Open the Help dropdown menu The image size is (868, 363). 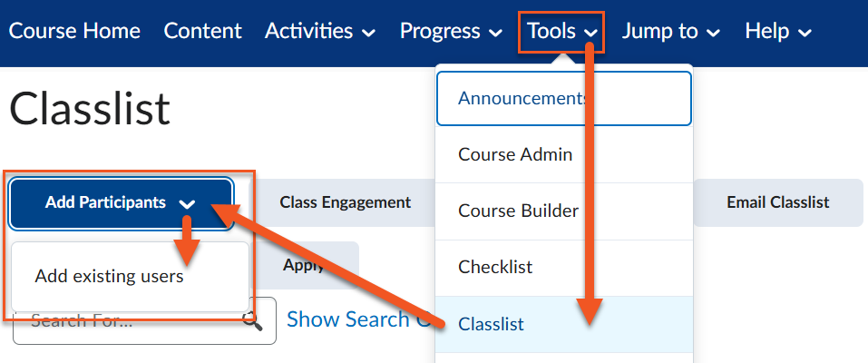pos(777,31)
